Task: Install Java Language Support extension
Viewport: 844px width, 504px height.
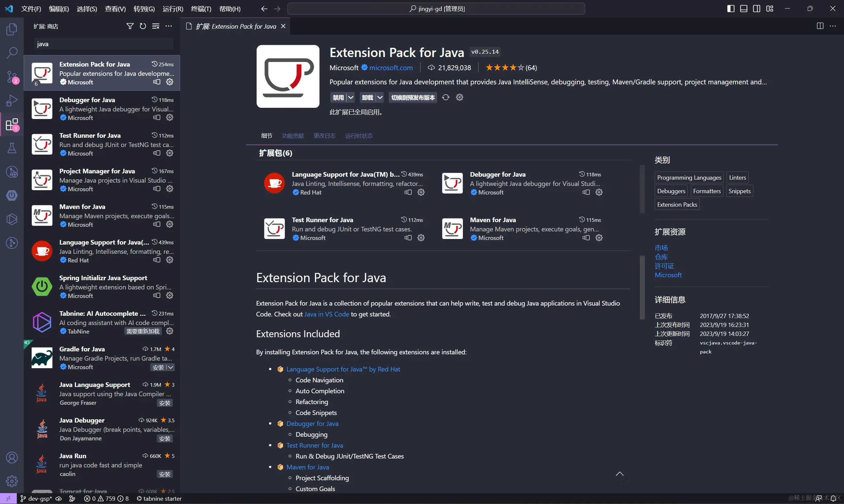Action: point(165,403)
